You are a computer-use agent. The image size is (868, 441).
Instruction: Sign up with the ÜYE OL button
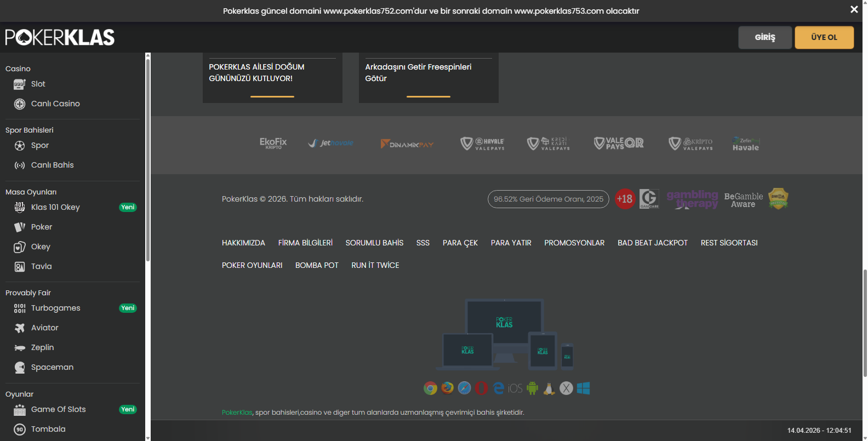coord(824,37)
